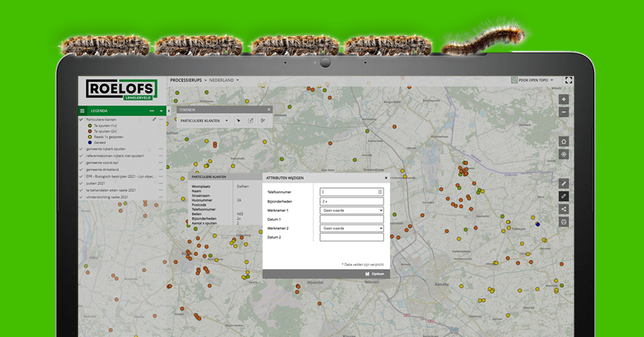Image resolution: width=644 pixels, height=337 pixels.
Task: Open the Werknemer 1 dropdown
Action: 352,210
